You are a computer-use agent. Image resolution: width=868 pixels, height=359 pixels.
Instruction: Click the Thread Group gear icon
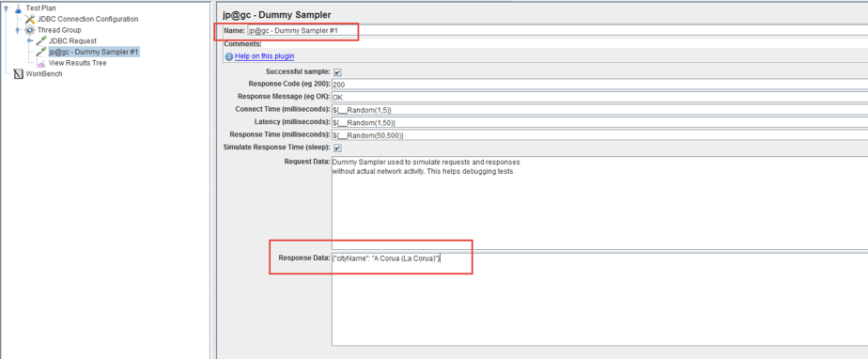coord(29,30)
